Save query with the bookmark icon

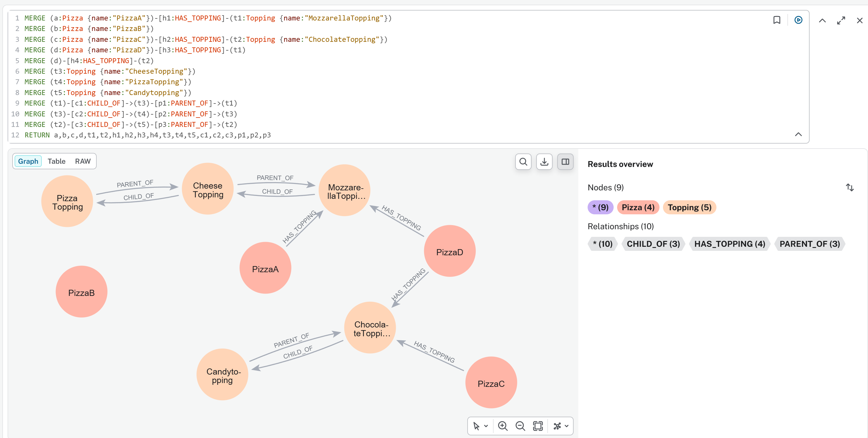point(776,20)
